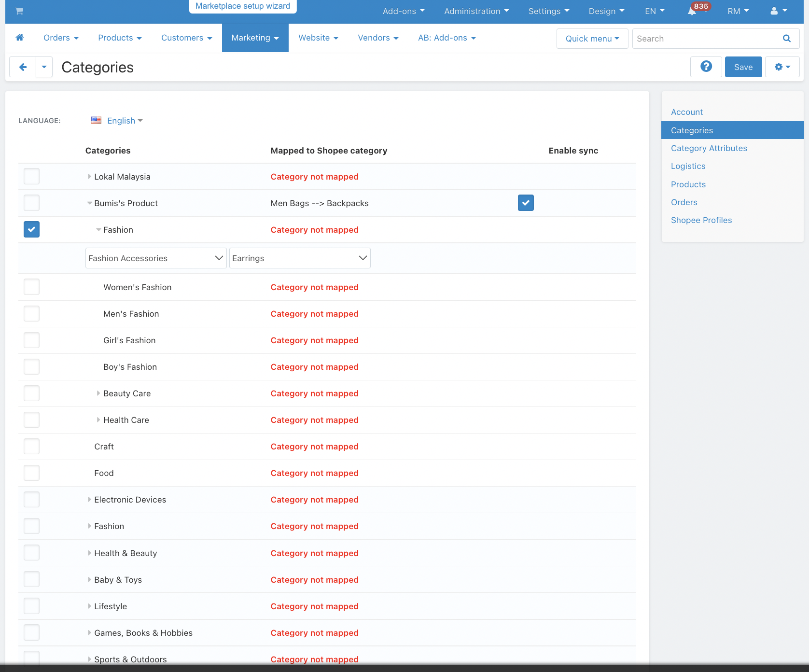The height and width of the screenshot is (672, 809).
Task: Open the shopping cart icon
Action: coord(19,11)
